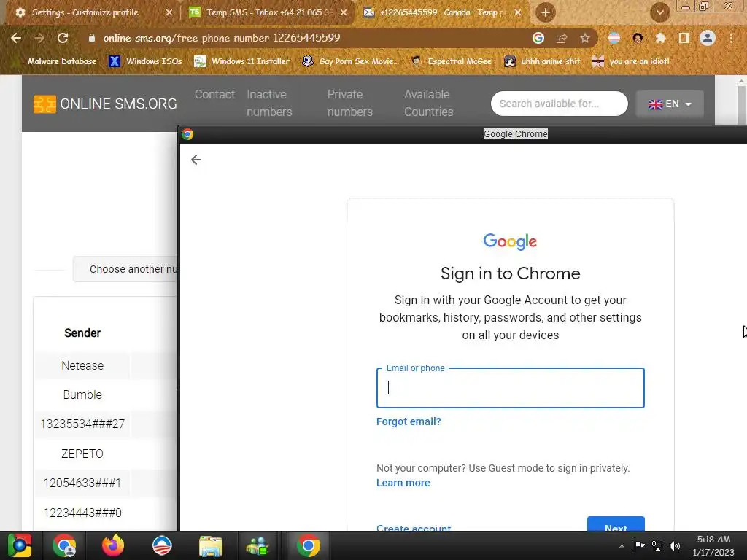
Task: Click the Chrome profile avatar icon
Action: 708,38
